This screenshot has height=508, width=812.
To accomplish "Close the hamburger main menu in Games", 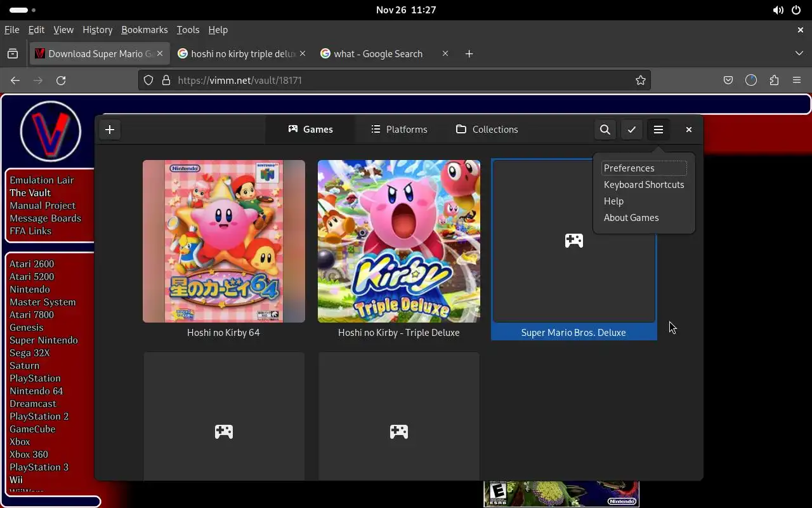I will point(658,130).
